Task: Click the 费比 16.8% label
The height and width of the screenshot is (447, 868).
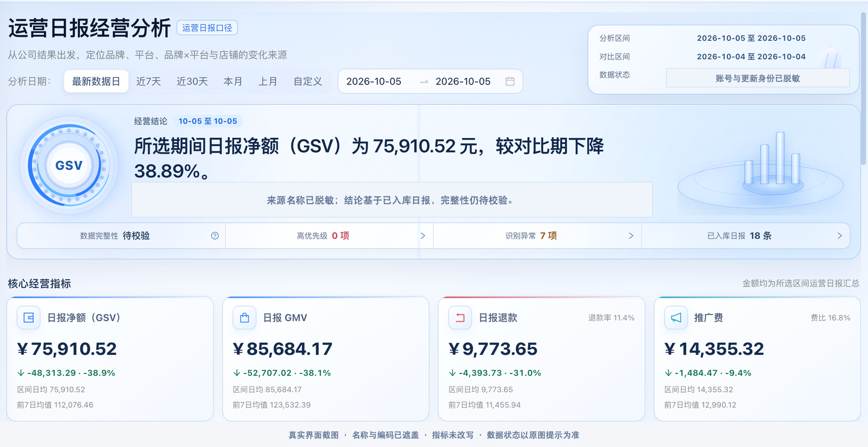Action: (x=831, y=317)
